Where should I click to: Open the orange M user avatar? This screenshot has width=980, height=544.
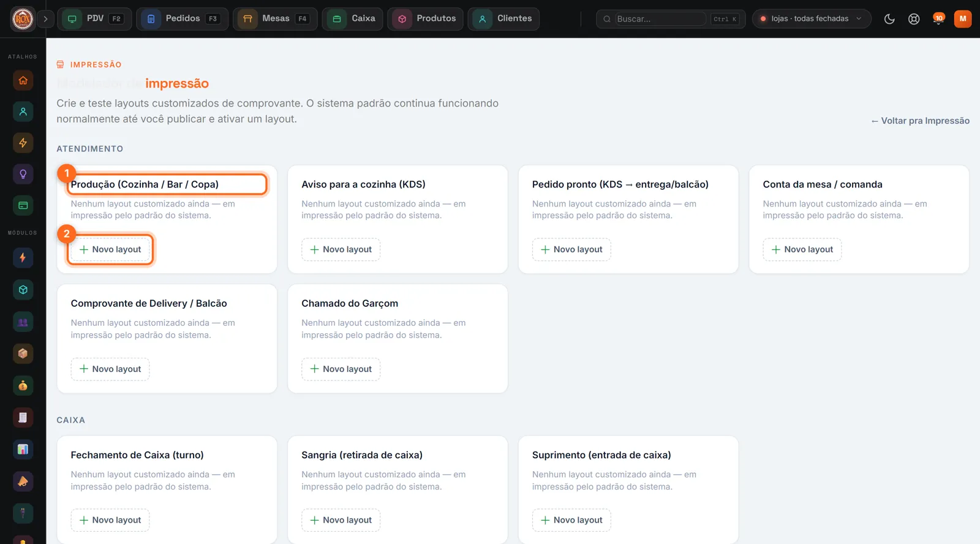(x=963, y=19)
